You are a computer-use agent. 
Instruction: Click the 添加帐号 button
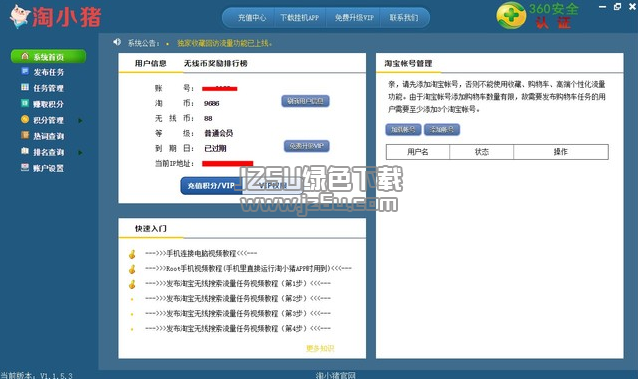coord(442,129)
